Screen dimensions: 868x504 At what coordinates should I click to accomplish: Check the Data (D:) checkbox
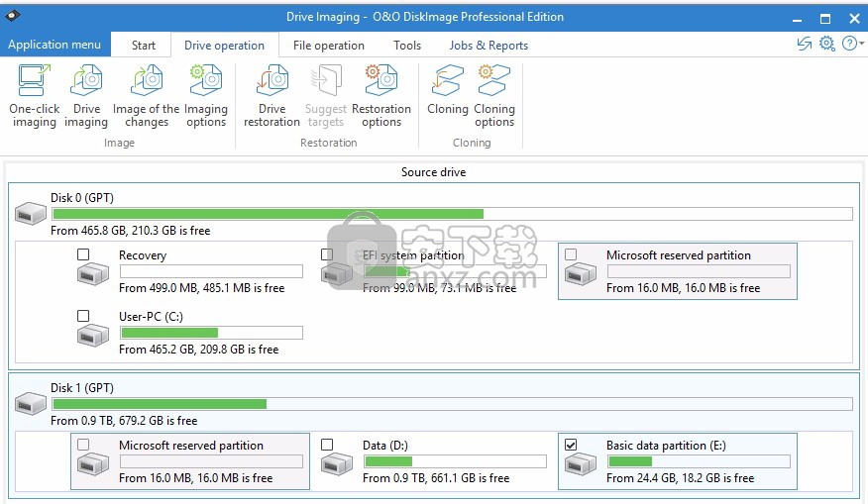pyautogui.click(x=327, y=445)
